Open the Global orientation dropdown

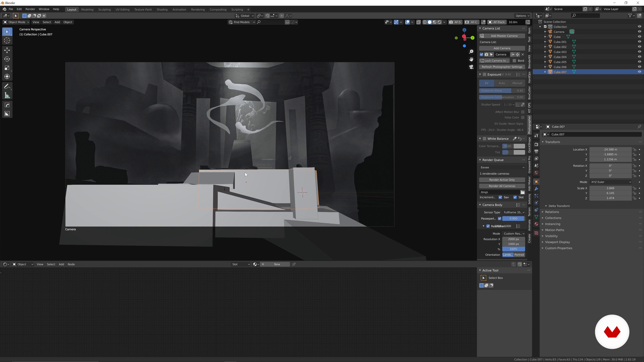245,16
